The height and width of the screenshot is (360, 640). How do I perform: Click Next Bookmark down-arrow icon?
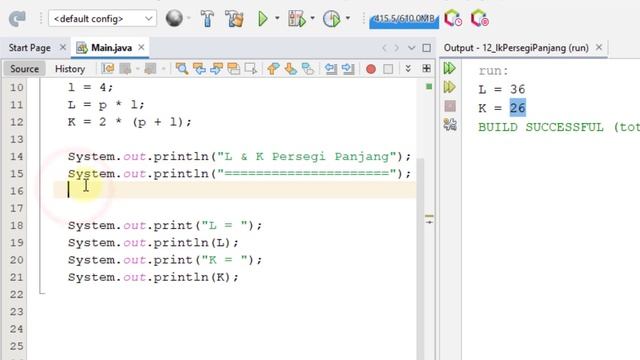[x=291, y=69]
